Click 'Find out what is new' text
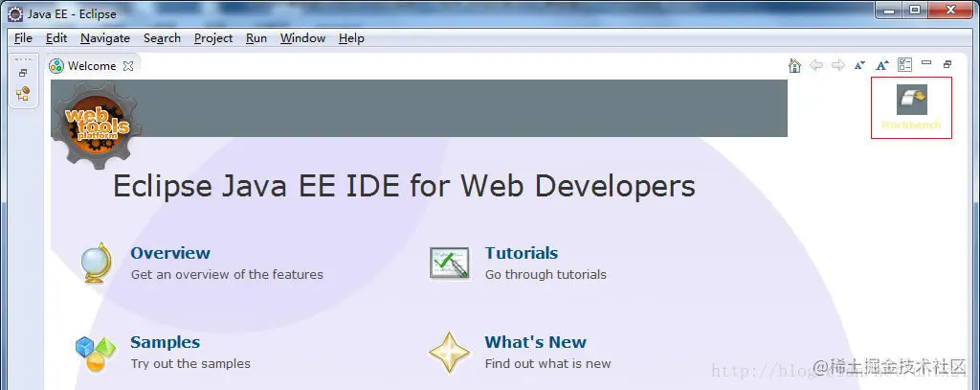The width and height of the screenshot is (980, 390). click(x=547, y=364)
